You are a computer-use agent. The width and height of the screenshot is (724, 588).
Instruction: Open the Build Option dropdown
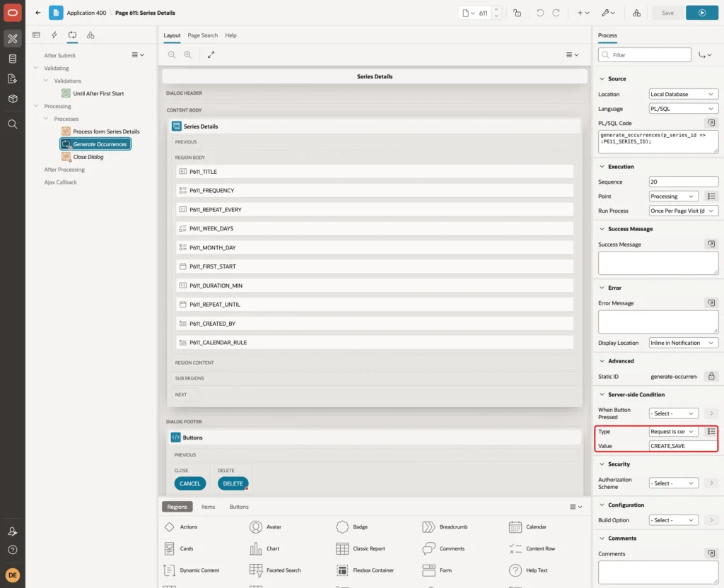click(x=673, y=519)
